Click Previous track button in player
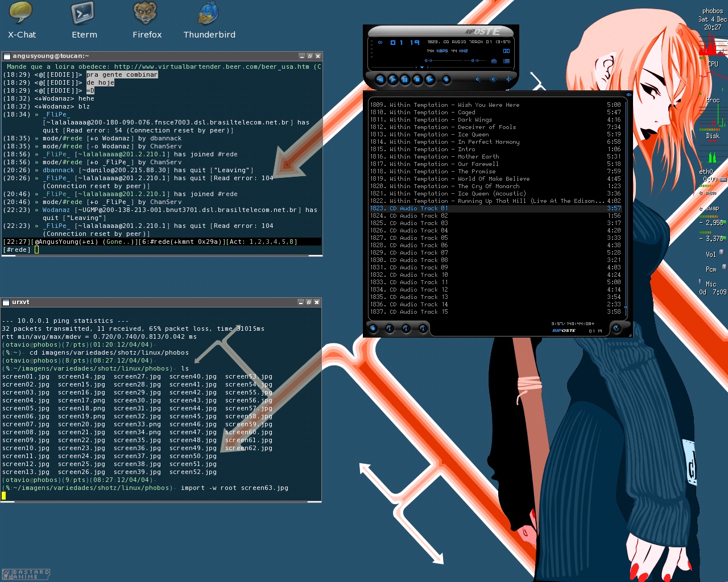 [x=380, y=80]
